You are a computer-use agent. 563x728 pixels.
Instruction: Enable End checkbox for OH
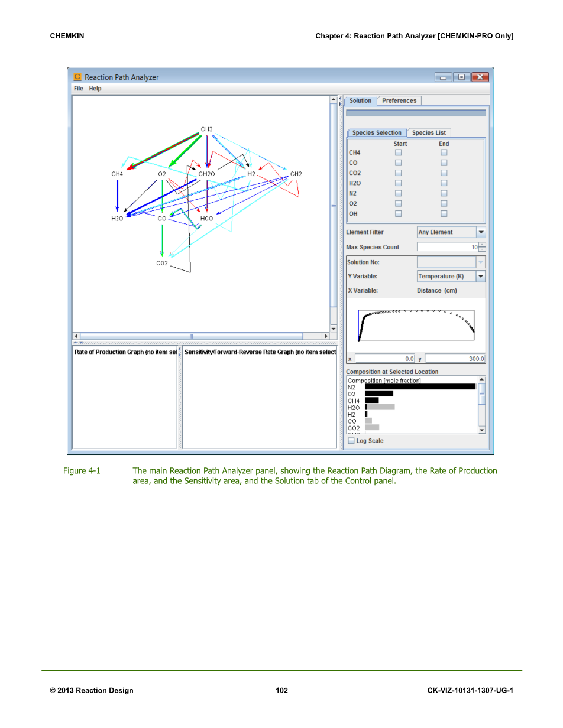pyautogui.click(x=444, y=214)
